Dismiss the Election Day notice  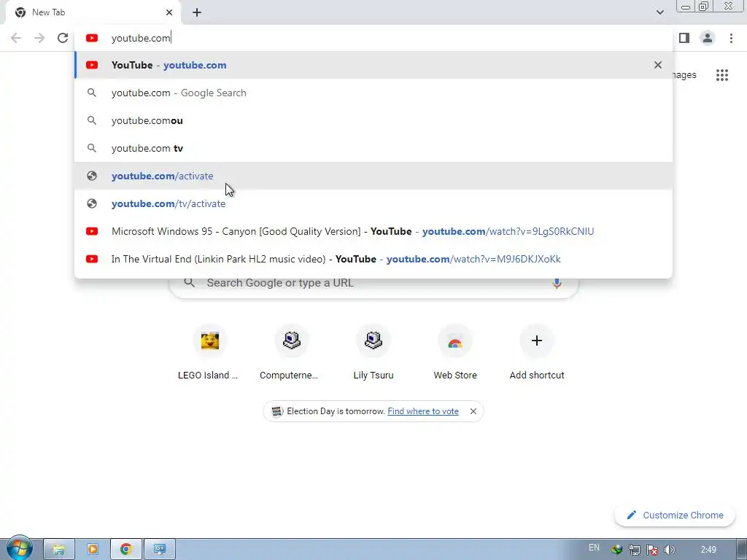pyautogui.click(x=473, y=411)
